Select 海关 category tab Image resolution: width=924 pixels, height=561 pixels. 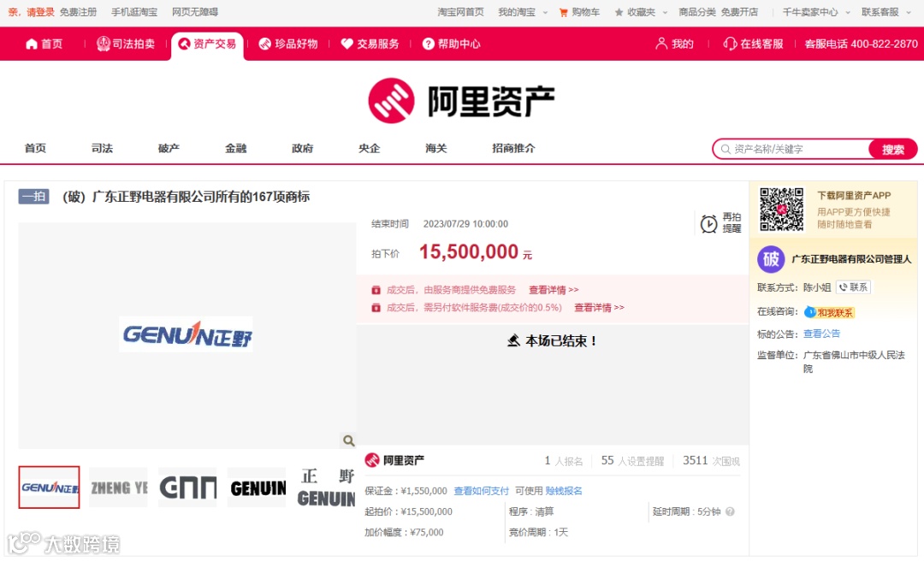pyautogui.click(x=436, y=149)
